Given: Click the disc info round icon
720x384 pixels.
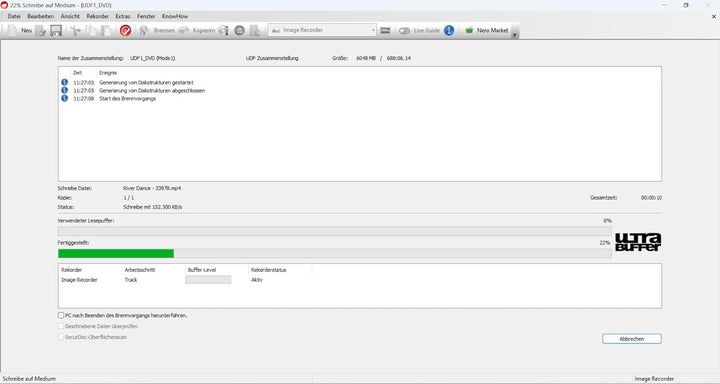Looking at the screenshot, I should click(x=239, y=30).
